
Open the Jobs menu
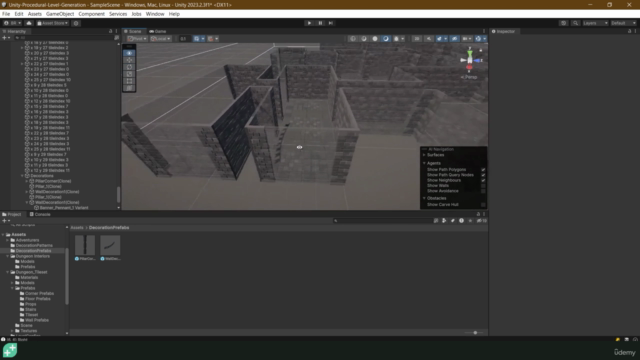point(136,14)
